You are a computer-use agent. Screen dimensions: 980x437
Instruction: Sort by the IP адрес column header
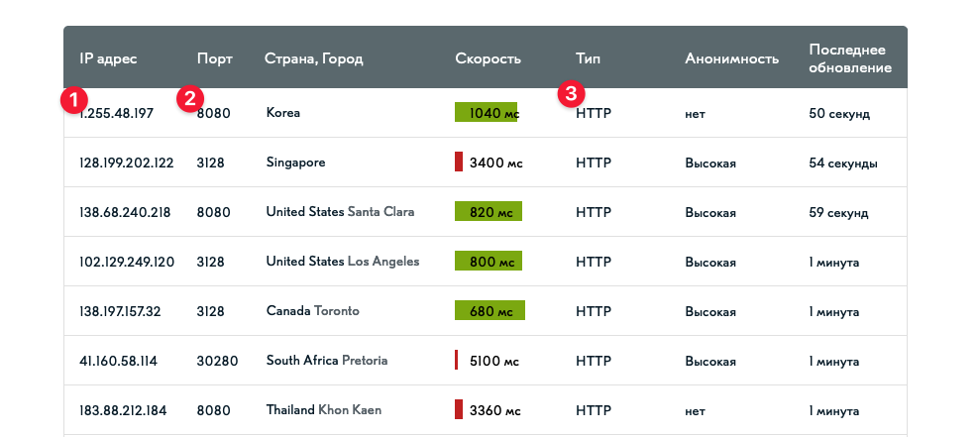click(108, 58)
